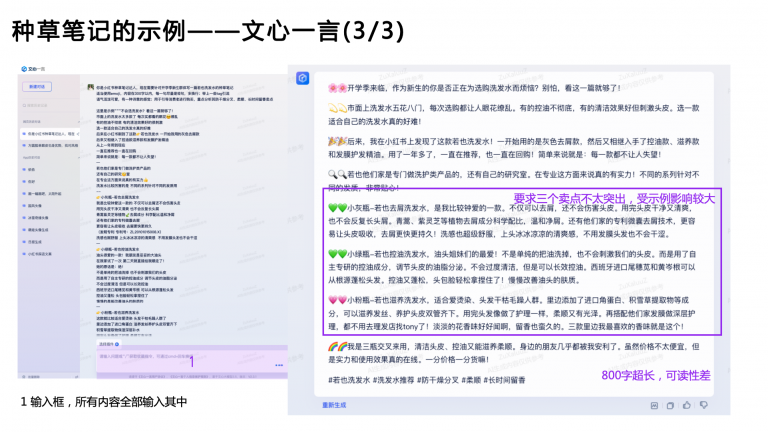This screenshot has height=432, width=768.
Task: Click the hashtag #防干燥分叉
Action: coord(438,380)
